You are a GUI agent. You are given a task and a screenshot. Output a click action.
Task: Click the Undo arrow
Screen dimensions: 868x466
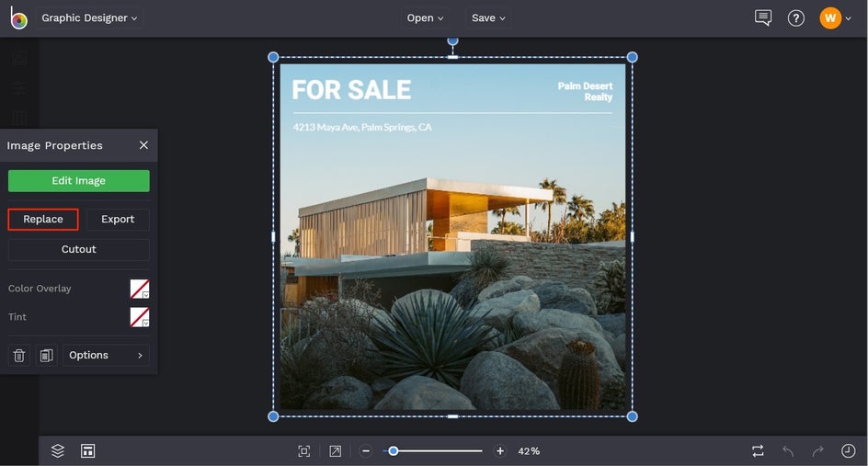pyautogui.click(x=788, y=451)
